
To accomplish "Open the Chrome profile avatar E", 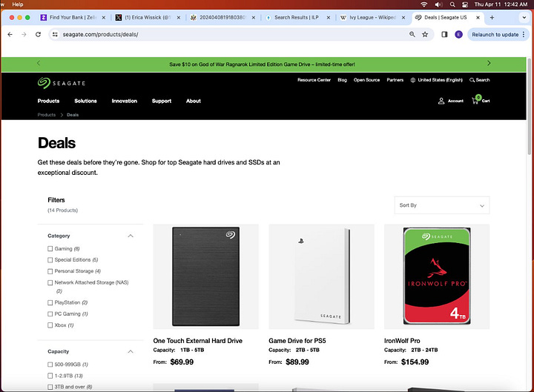I will click(x=459, y=34).
